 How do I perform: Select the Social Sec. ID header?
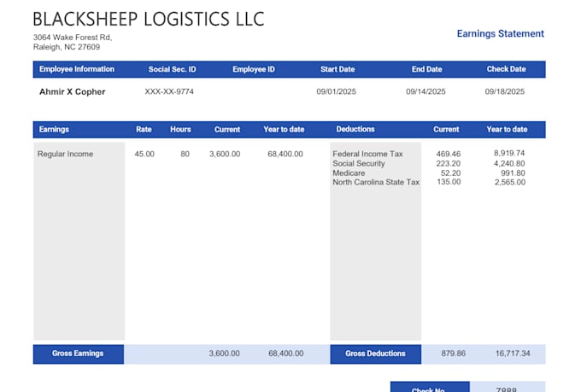point(172,69)
